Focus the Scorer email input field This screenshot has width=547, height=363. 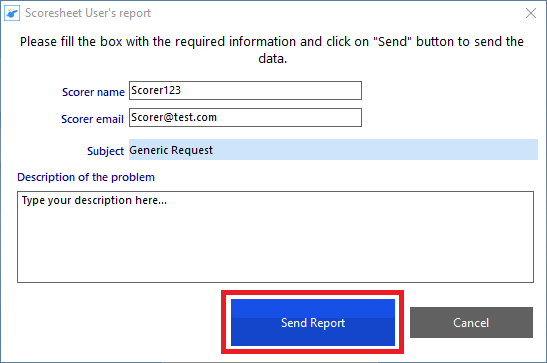click(245, 118)
